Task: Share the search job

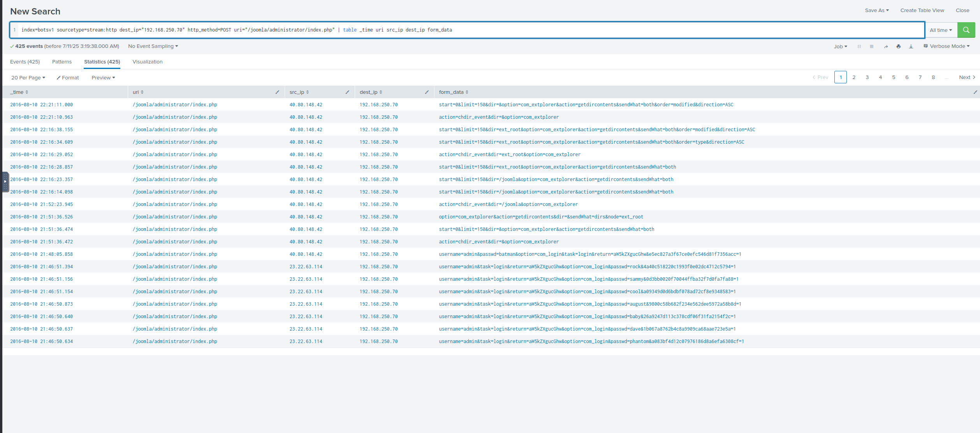Action: pos(886,46)
